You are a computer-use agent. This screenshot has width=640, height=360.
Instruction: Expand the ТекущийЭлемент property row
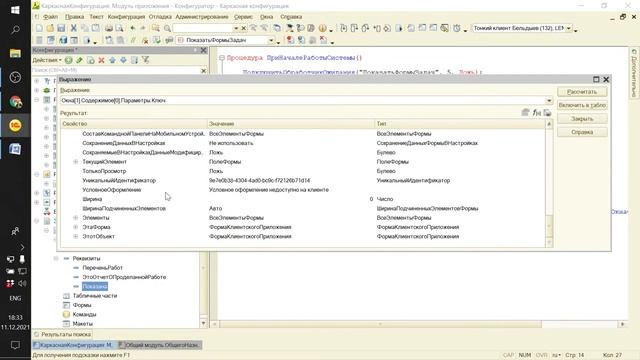point(76,162)
